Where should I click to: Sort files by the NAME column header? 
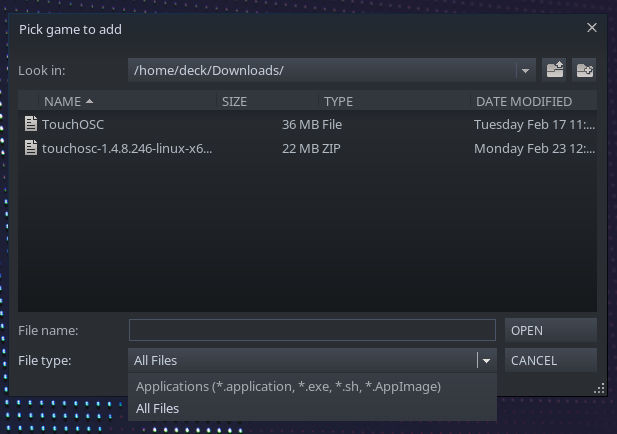68,101
